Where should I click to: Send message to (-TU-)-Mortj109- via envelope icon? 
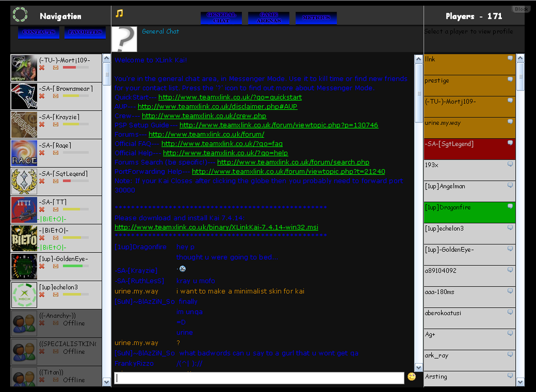click(55, 68)
